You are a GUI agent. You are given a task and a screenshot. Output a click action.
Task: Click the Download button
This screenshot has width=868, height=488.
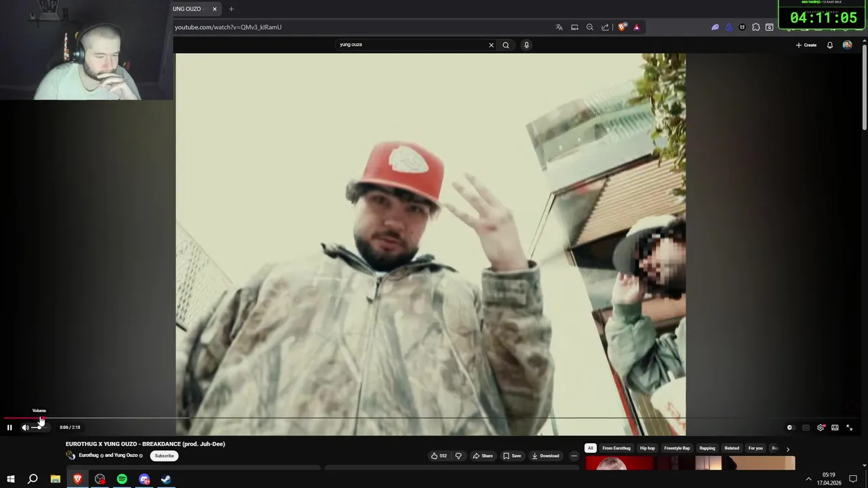coord(545,455)
